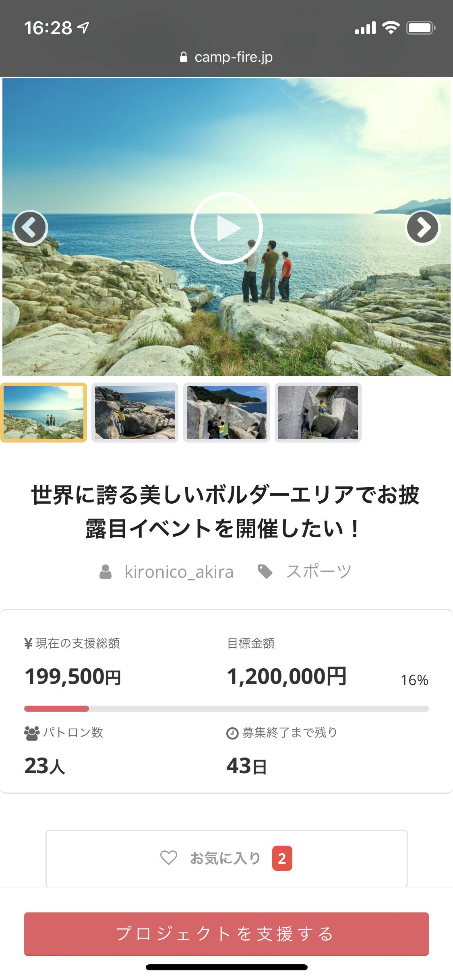
Task: Open kironico_akira owner profile
Action: 179,572
